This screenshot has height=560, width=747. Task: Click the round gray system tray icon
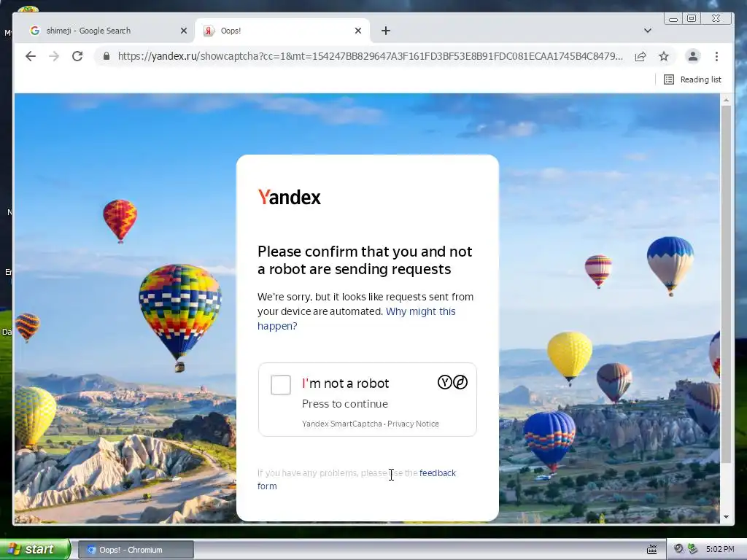[678, 548]
